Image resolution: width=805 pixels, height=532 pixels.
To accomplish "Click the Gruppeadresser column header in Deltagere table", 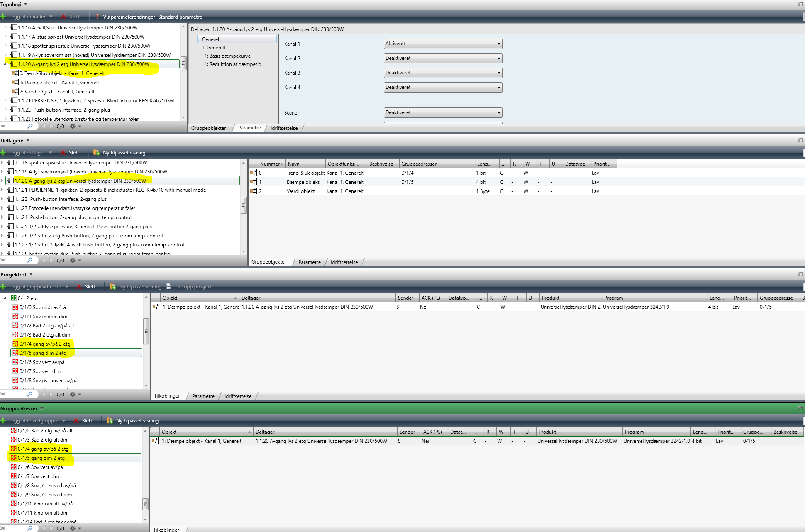I will point(419,164).
